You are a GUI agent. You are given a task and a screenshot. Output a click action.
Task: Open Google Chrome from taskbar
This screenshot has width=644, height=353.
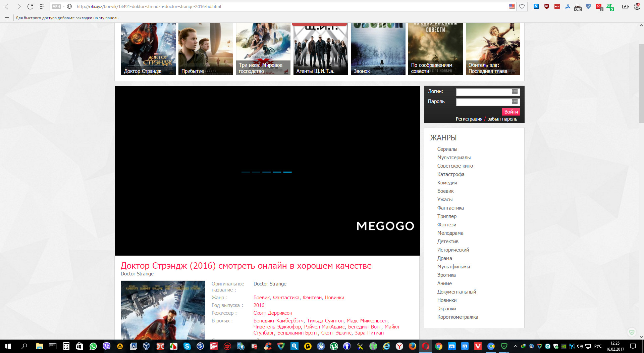point(439,346)
